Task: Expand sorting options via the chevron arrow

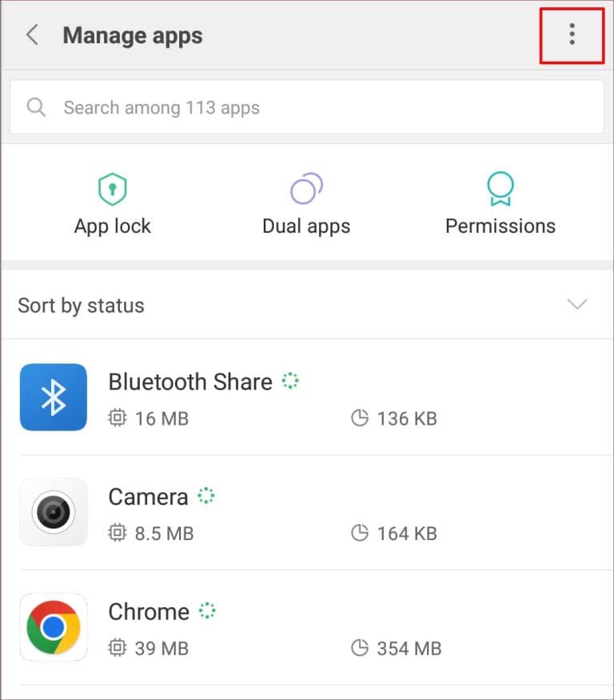Action: coord(577,305)
